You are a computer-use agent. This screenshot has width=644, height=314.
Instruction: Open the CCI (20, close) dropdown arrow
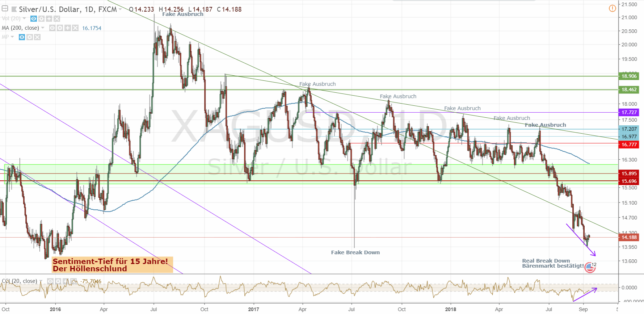click(x=41, y=281)
